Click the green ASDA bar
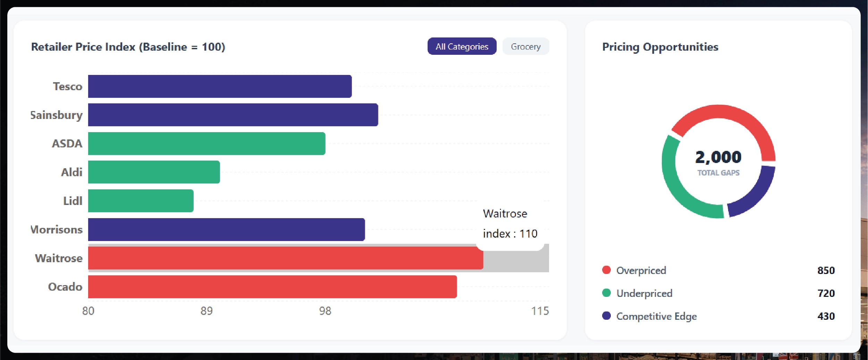This screenshot has width=868, height=360. point(207,144)
